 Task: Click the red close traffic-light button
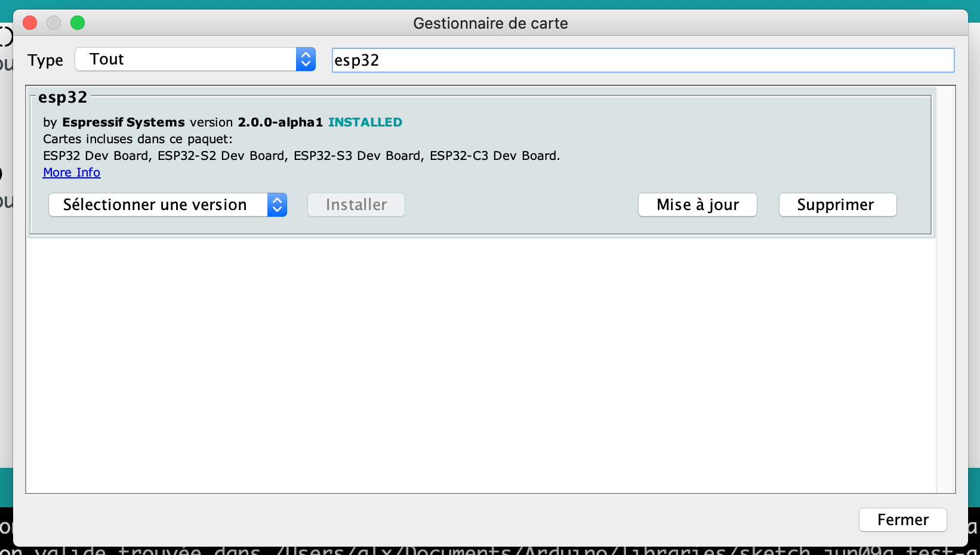coord(29,23)
